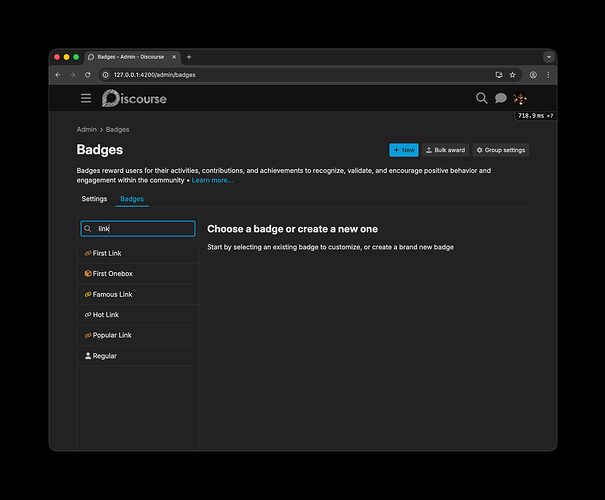Focus the badge filter field containing link

[x=138, y=229]
